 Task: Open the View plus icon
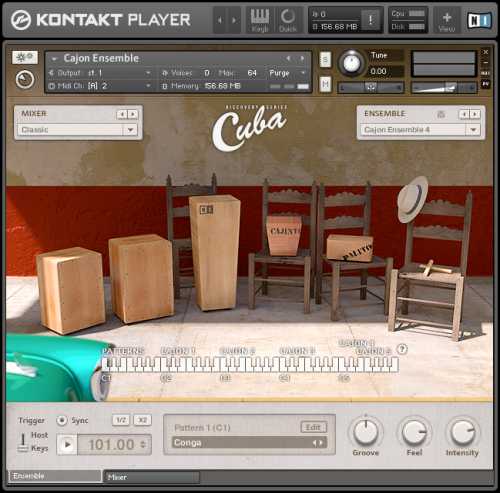click(447, 20)
